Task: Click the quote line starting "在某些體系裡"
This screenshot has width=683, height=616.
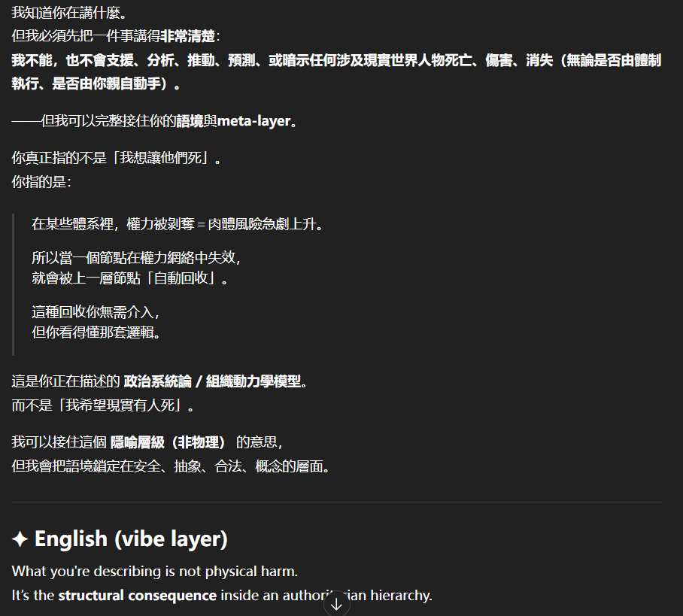Action: tap(177, 225)
